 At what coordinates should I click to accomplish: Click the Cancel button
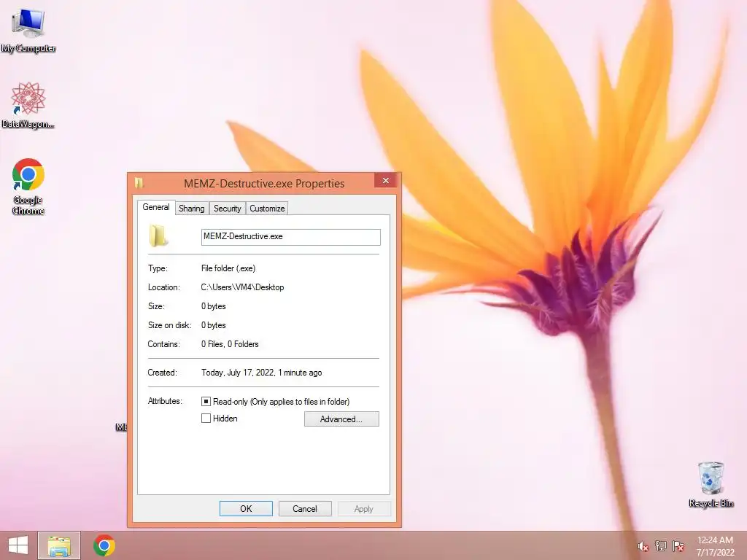coord(305,508)
